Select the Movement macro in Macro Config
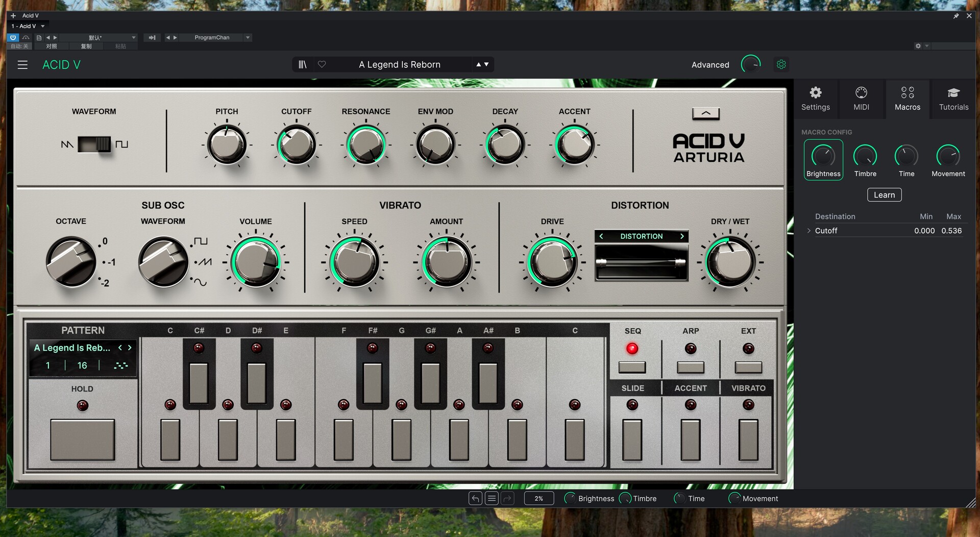The width and height of the screenshot is (980, 537). point(948,160)
